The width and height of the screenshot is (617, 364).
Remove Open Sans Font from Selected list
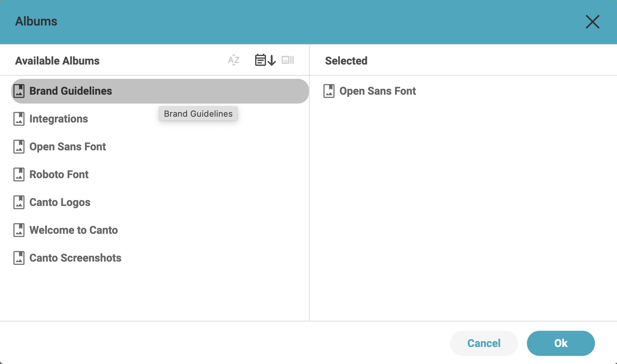[377, 91]
